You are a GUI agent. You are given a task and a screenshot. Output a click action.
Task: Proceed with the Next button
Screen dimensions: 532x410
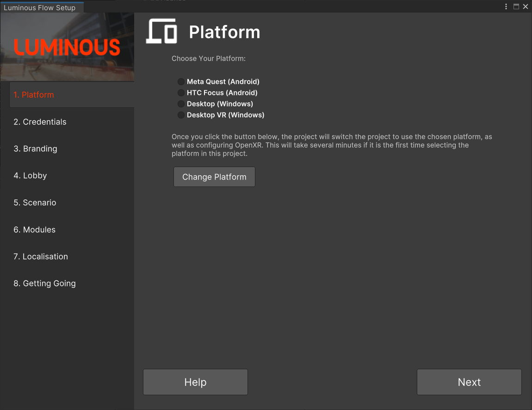tap(469, 382)
